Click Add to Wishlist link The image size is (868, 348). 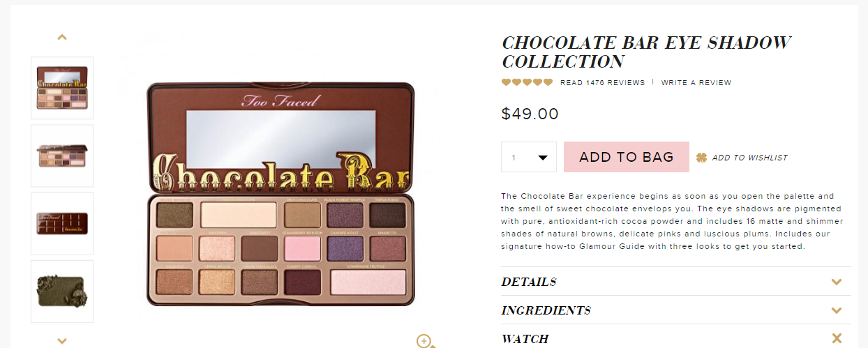(749, 158)
